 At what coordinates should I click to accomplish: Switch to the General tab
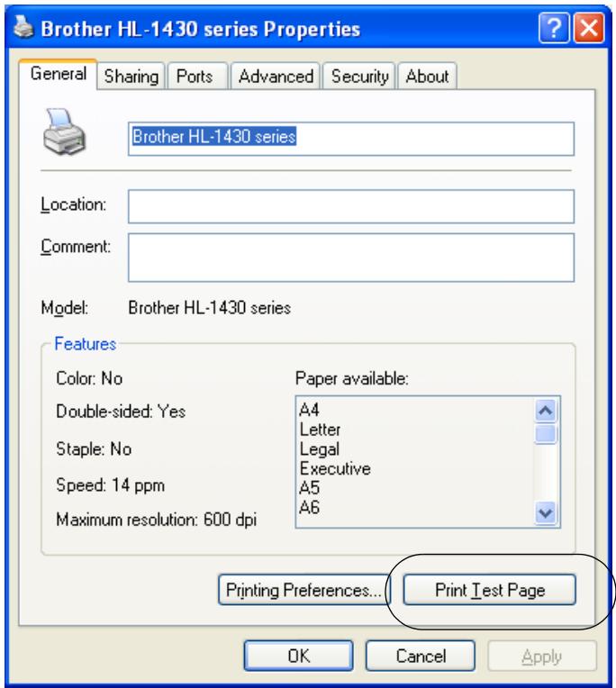click(58, 74)
